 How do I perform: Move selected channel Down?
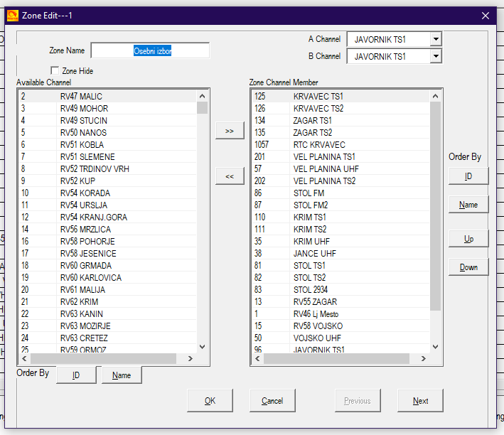[468, 267]
